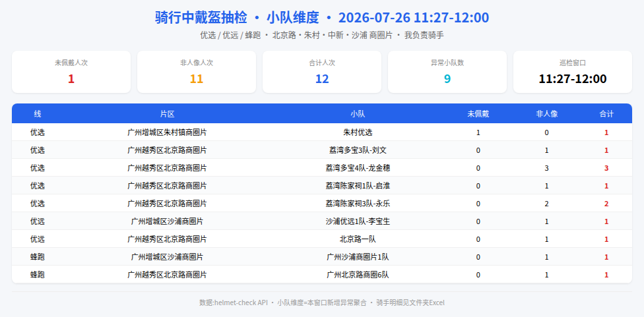Click red total 1 in 北京路一队 row
Image resolution: width=644 pixels, height=317 pixels.
tap(606, 239)
